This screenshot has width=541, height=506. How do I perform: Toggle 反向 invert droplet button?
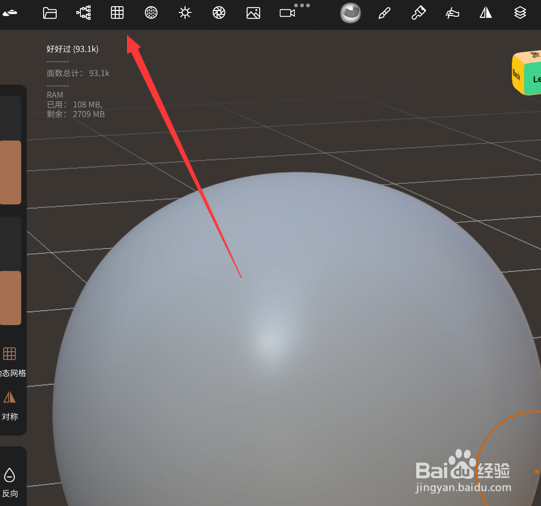(9, 482)
